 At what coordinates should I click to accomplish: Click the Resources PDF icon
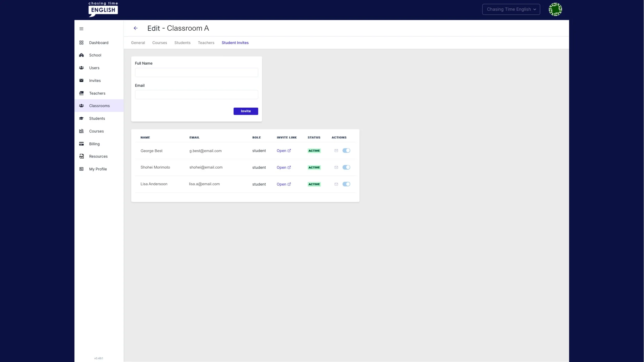pos(81,156)
